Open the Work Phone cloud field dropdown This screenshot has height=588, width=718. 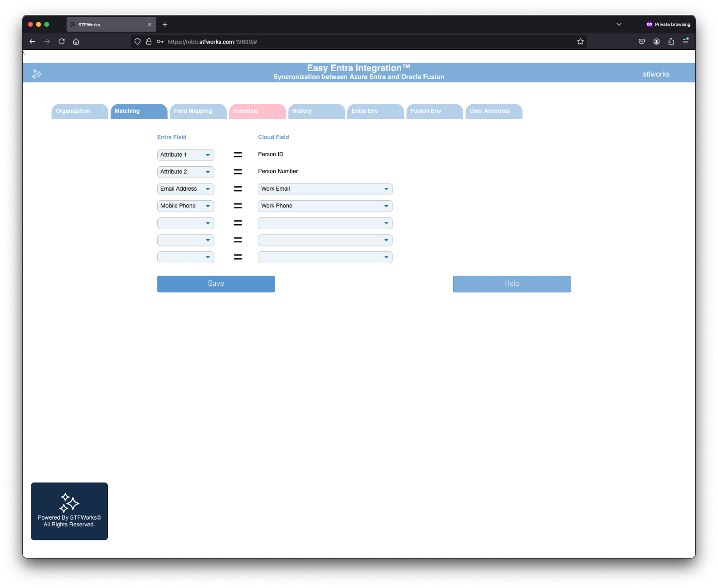pos(325,206)
